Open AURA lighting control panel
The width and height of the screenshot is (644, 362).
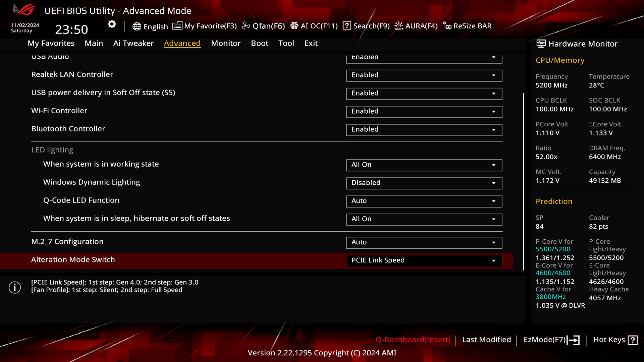pos(415,25)
